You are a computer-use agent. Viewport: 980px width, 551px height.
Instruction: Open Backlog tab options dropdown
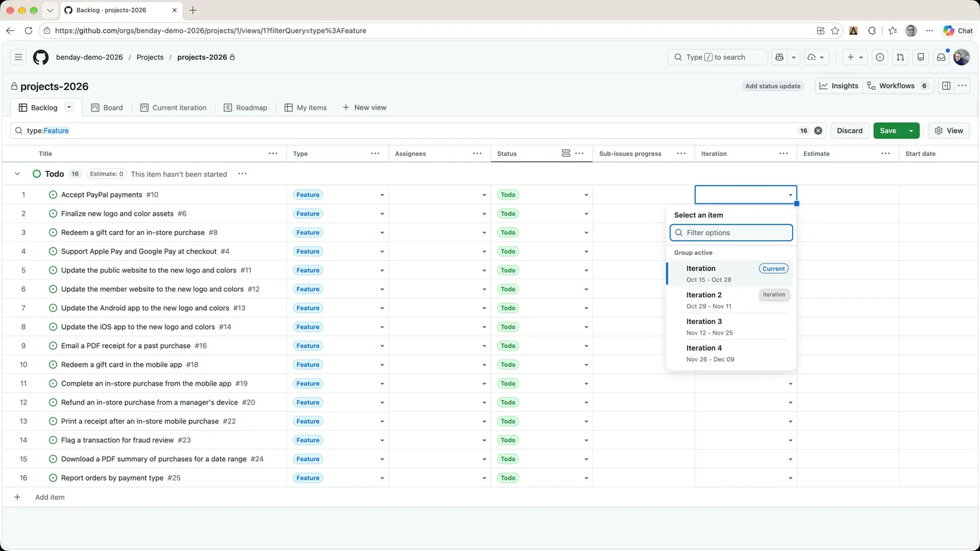[x=69, y=107]
